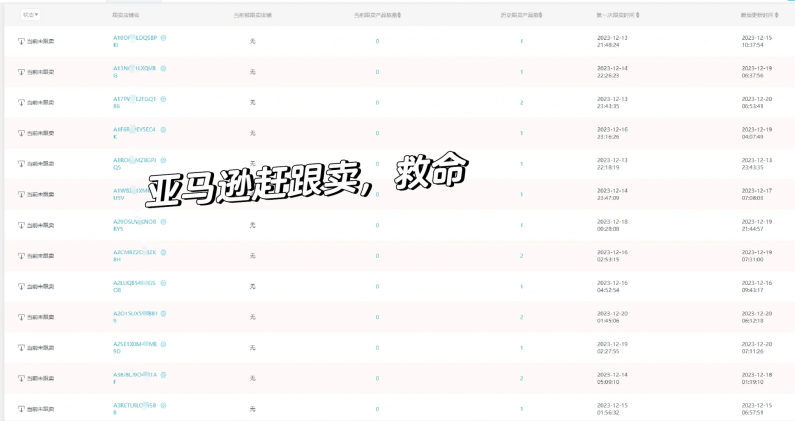Open store link starting with A2CM8Z2C
This screenshot has height=421, width=795.
coord(134,256)
